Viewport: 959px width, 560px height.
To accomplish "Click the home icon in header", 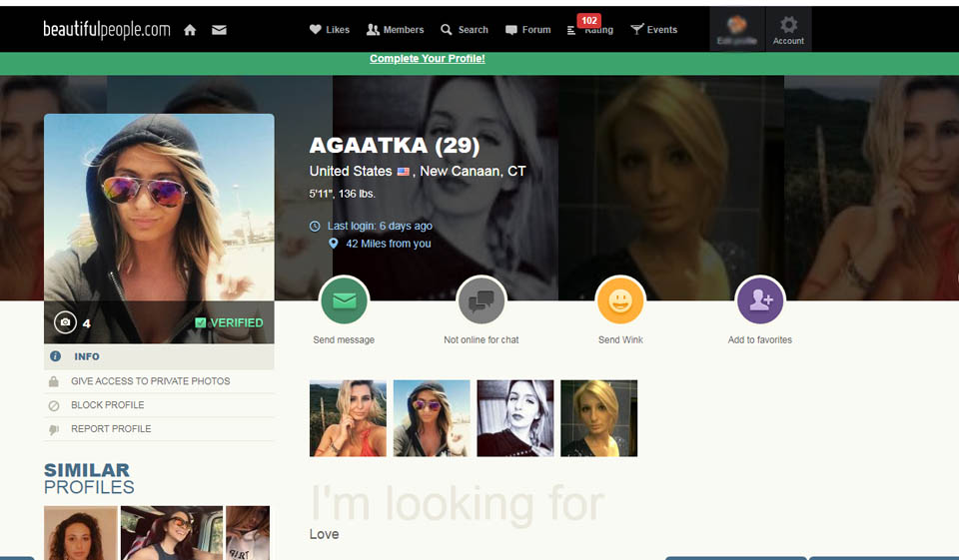I will 190,30.
